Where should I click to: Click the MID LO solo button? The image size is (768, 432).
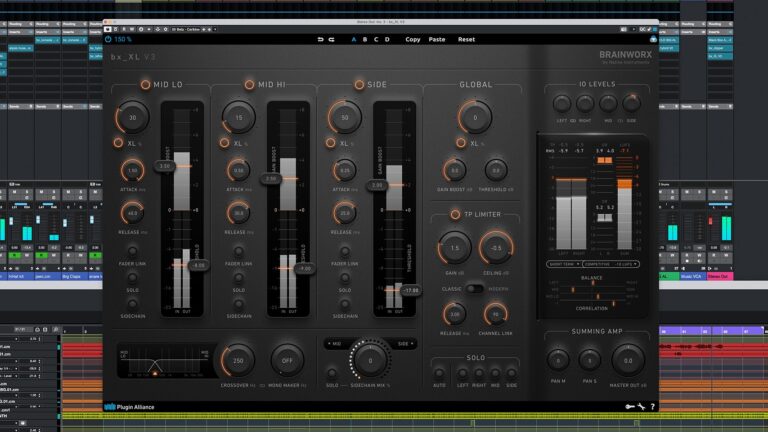click(132, 278)
